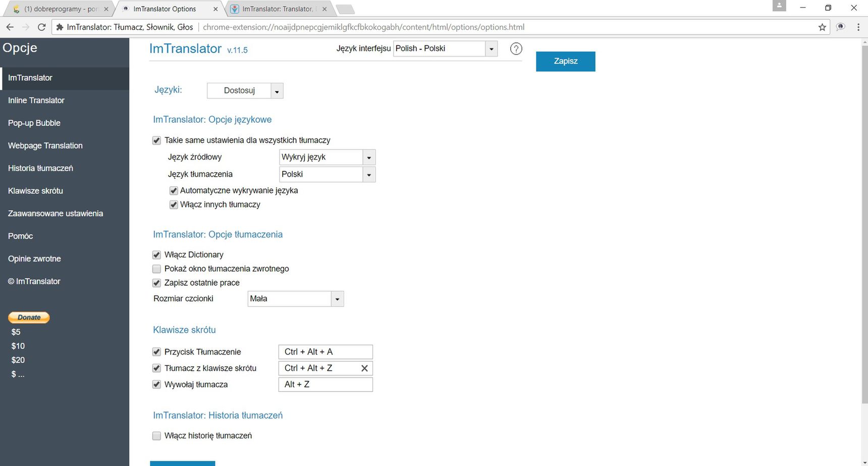The image size is (868, 466).
Task: Click the browser forward arrow
Action: (x=26, y=27)
